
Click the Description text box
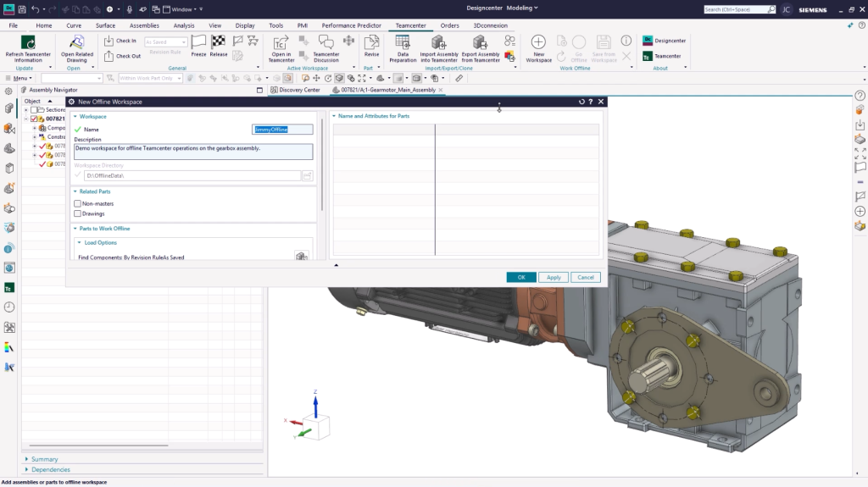click(x=193, y=152)
